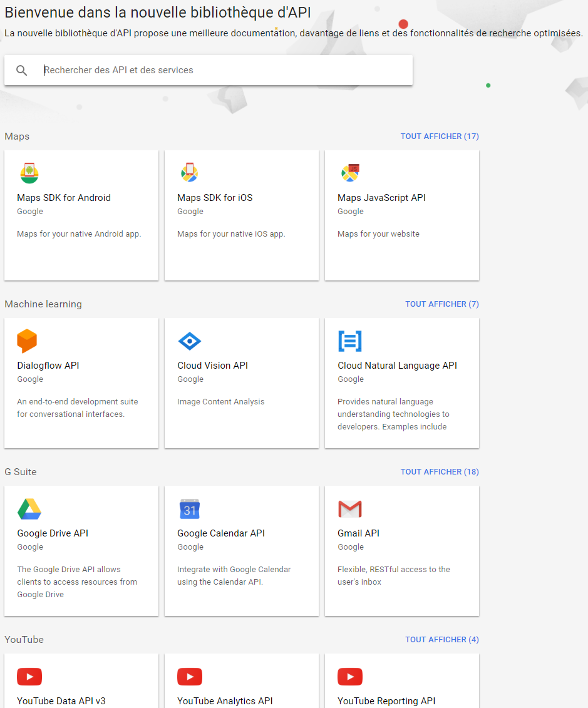
Task: Focus the API and services search field
Action: coord(225,70)
